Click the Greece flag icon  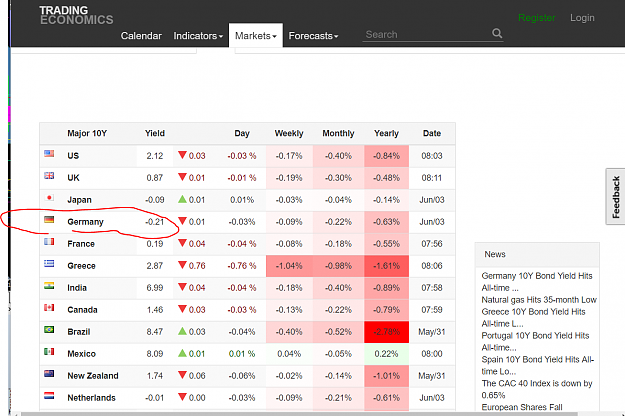(x=49, y=263)
